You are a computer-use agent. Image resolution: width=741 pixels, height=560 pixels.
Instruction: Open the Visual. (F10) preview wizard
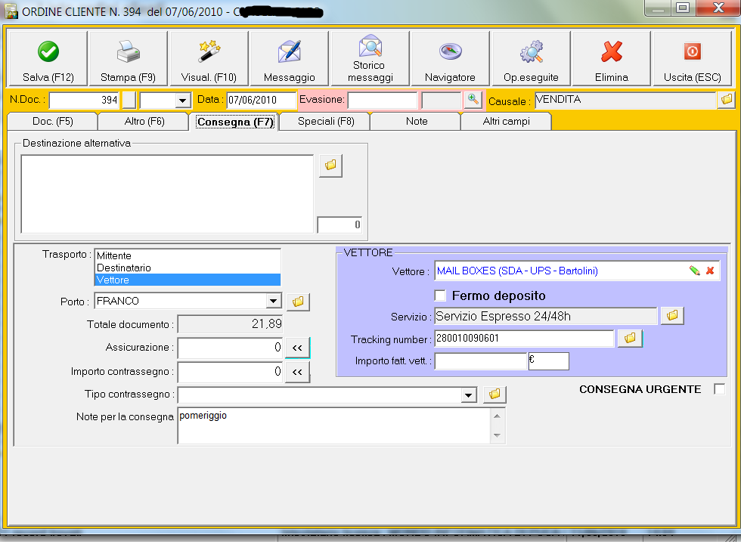point(209,58)
